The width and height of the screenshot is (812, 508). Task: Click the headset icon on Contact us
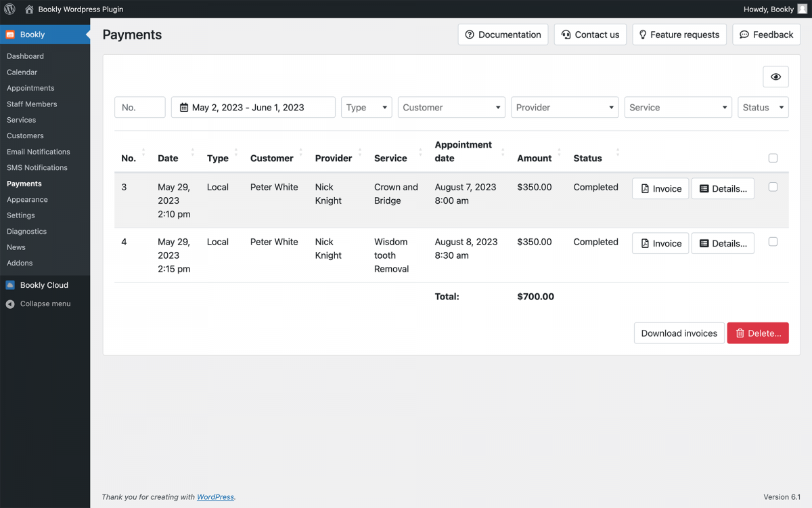(566, 34)
